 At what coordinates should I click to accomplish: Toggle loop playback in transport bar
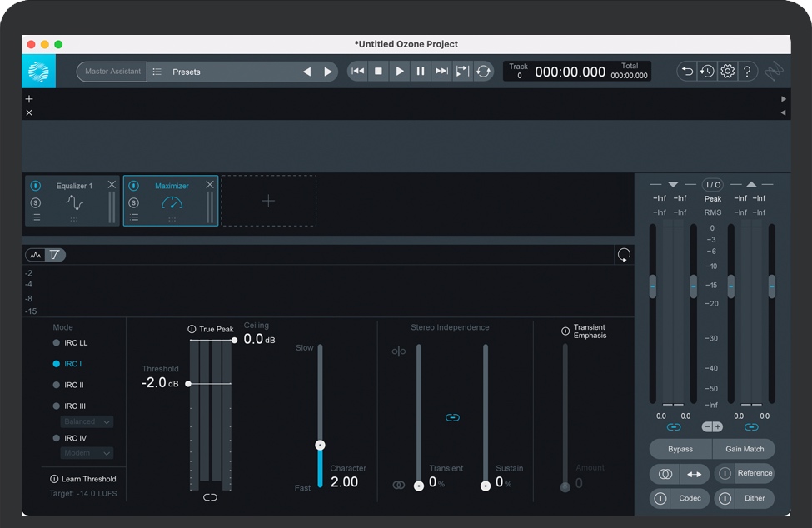pyautogui.click(x=484, y=72)
